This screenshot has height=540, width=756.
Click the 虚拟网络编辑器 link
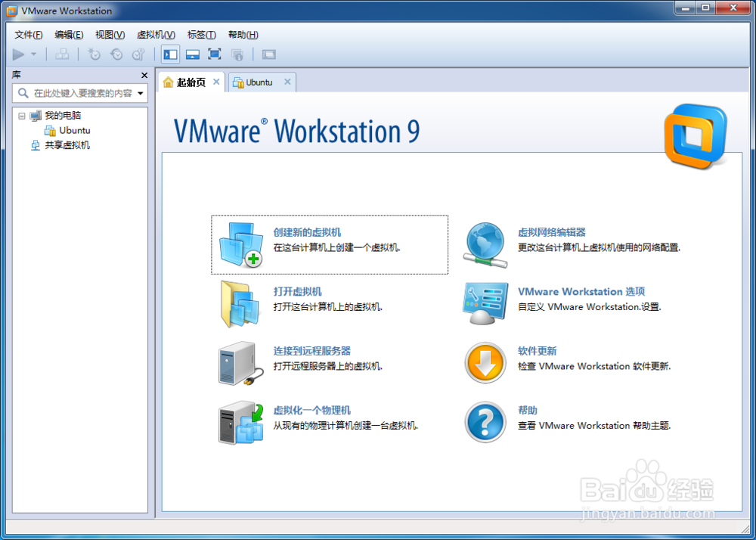click(552, 232)
